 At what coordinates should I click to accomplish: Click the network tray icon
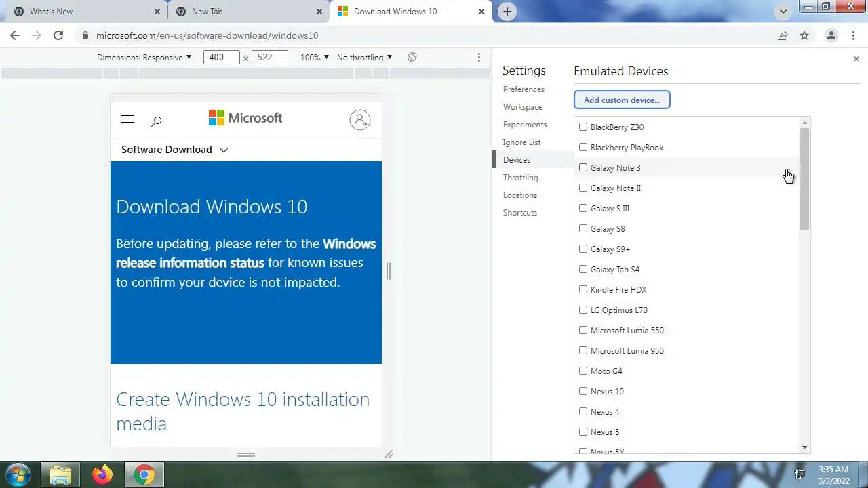click(x=800, y=474)
